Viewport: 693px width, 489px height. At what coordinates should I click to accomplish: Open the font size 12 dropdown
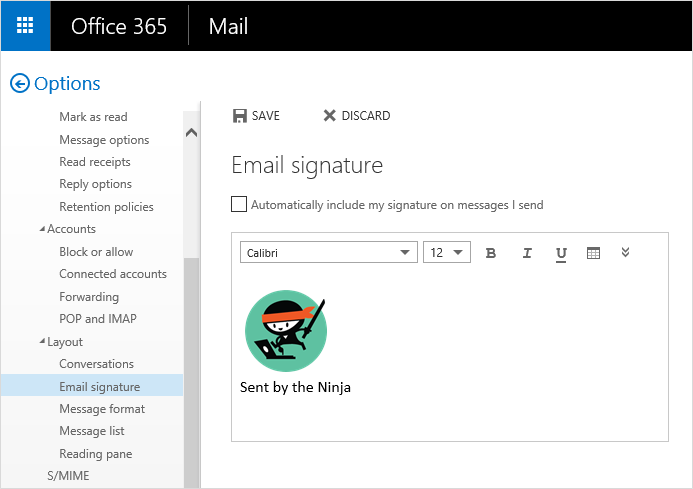point(447,253)
